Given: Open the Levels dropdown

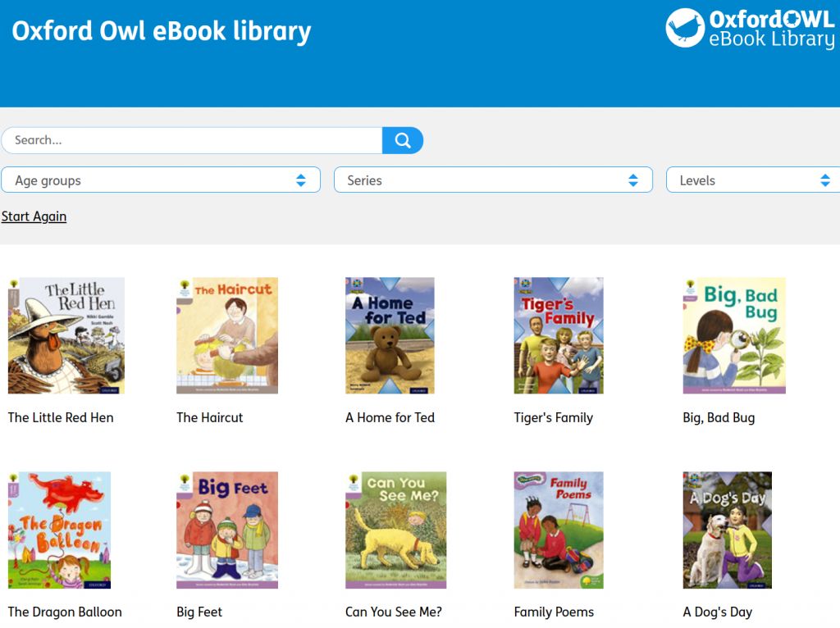Looking at the screenshot, I should point(753,180).
